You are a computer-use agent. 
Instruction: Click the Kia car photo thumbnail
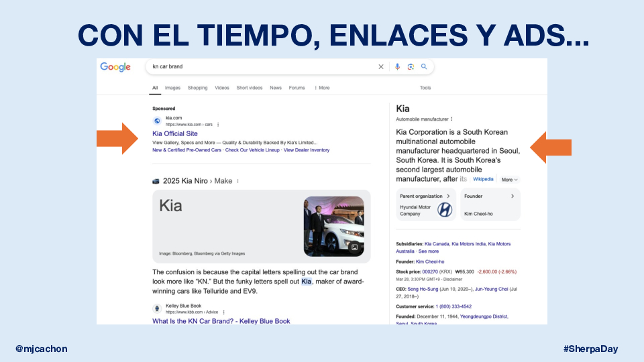[x=334, y=227]
